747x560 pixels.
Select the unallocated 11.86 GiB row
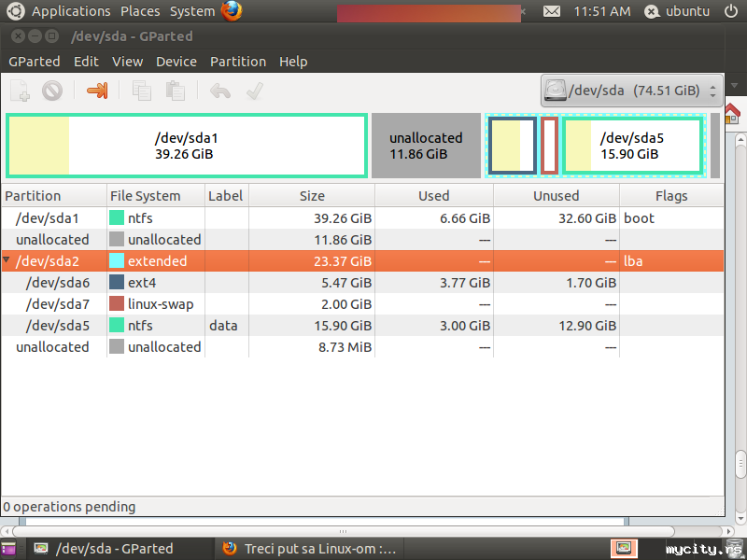coord(362,240)
